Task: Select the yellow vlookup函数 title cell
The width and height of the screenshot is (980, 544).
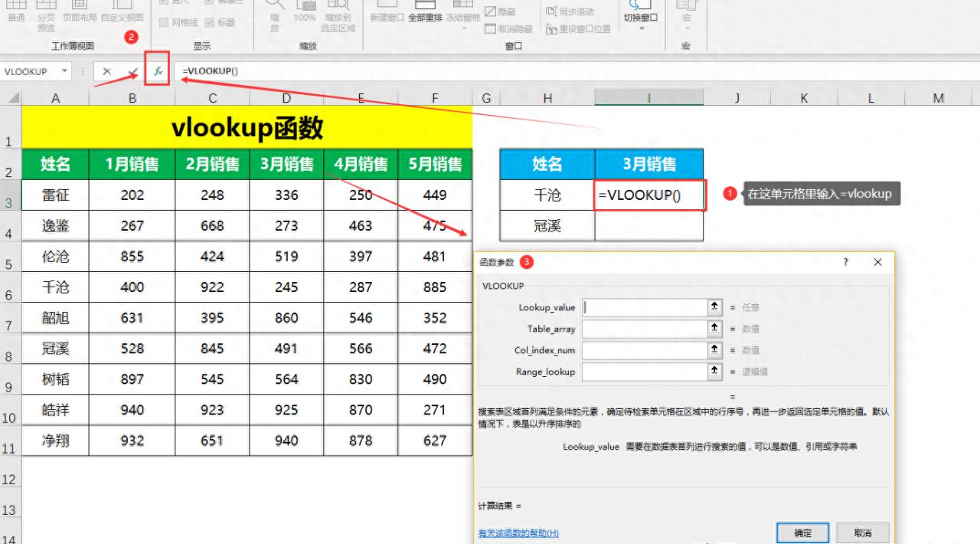Action: click(247, 128)
